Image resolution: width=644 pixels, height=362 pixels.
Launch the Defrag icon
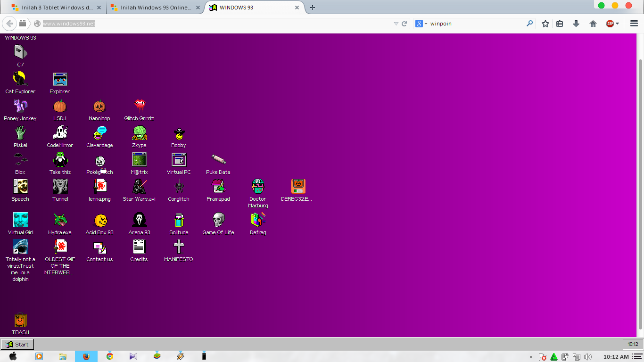pyautogui.click(x=258, y=220)
